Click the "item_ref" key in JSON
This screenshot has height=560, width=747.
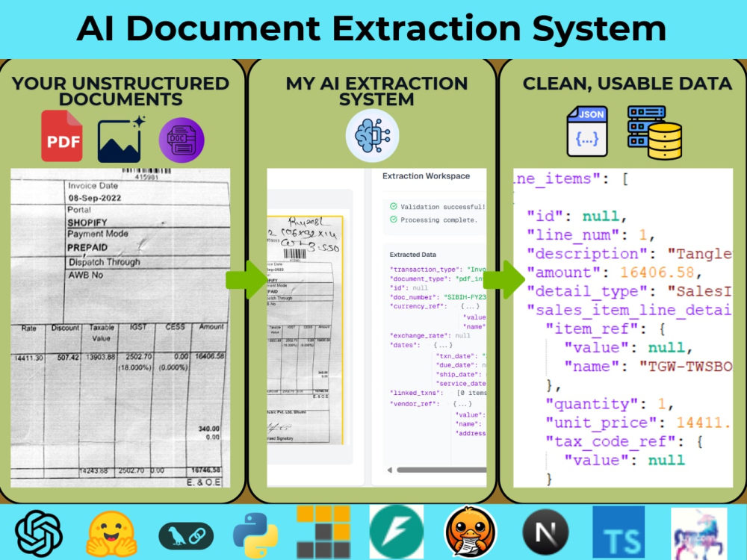[591, 329]
